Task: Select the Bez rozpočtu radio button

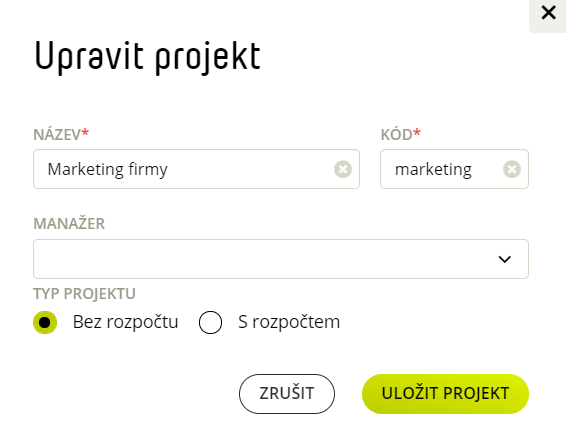Action: coord(45,322)
